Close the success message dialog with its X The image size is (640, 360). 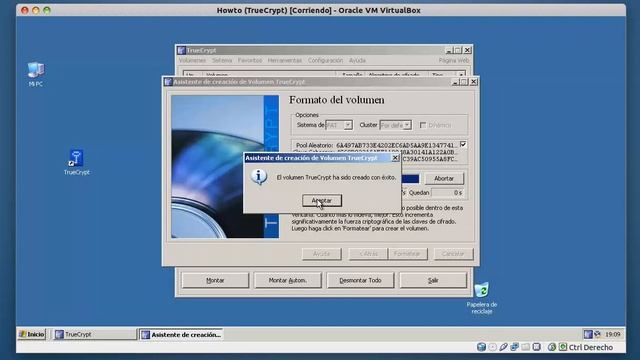[395, 158]
